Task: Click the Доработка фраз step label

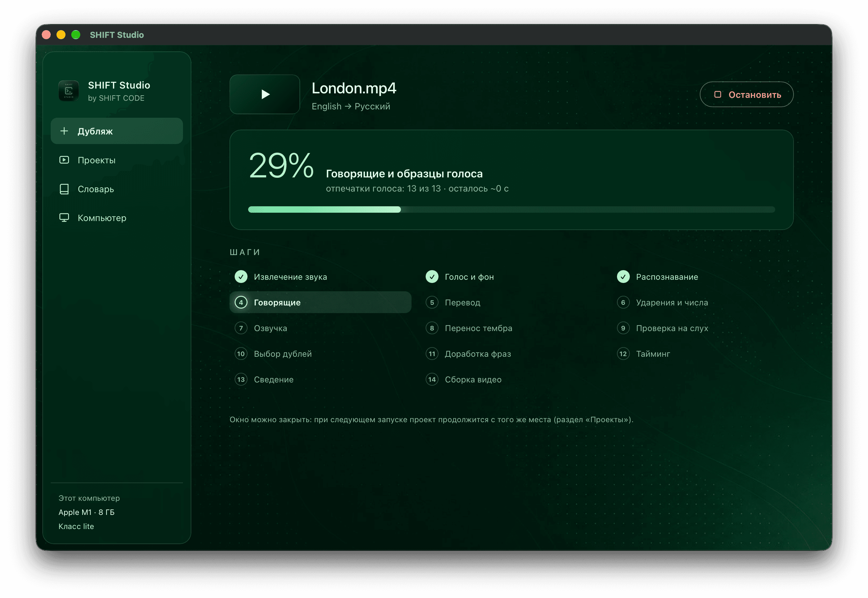Action: [478, 354]
